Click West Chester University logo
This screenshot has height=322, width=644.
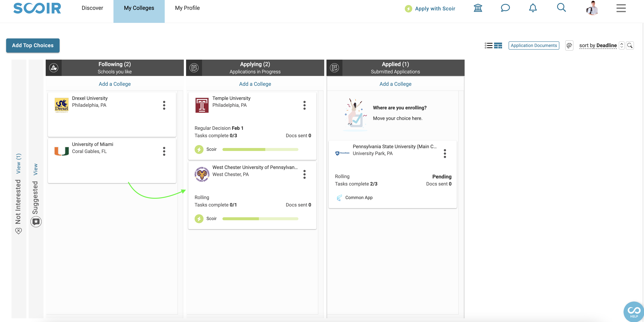tap(202, 174)
